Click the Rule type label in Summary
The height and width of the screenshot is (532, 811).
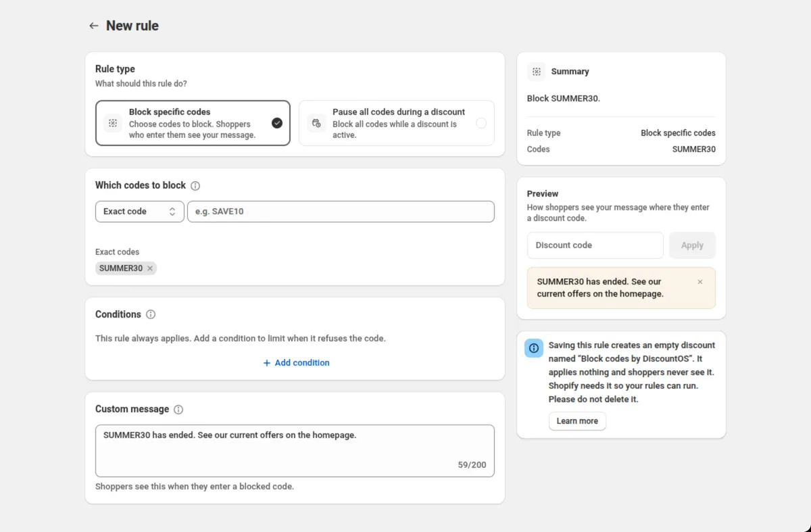point(543,133)
